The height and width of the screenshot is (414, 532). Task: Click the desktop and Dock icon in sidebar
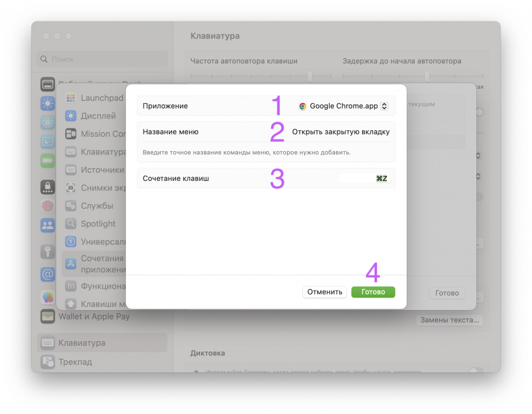47,84
